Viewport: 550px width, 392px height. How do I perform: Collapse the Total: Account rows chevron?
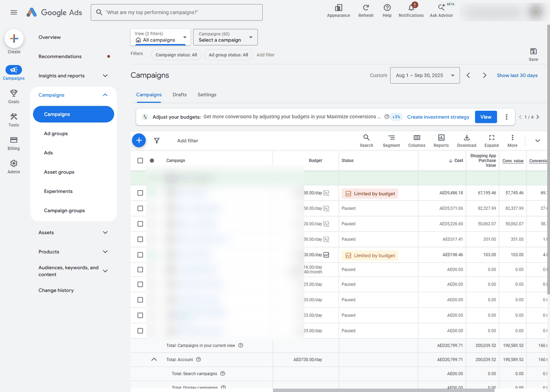[x=154, y=359]
